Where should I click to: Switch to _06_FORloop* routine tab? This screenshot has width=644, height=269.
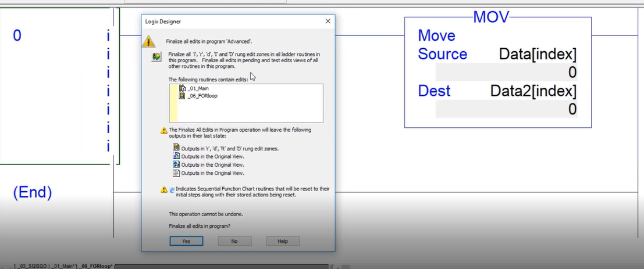click(96, 266)
